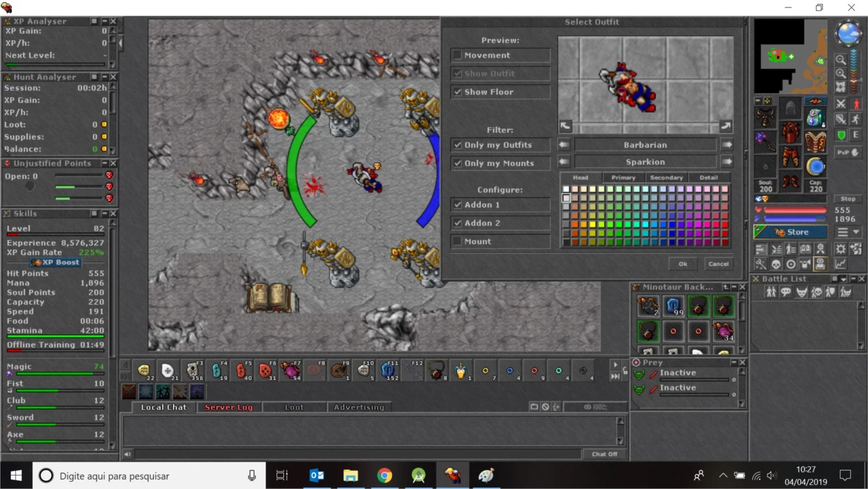Click the Chat Off button

point(604,454)
